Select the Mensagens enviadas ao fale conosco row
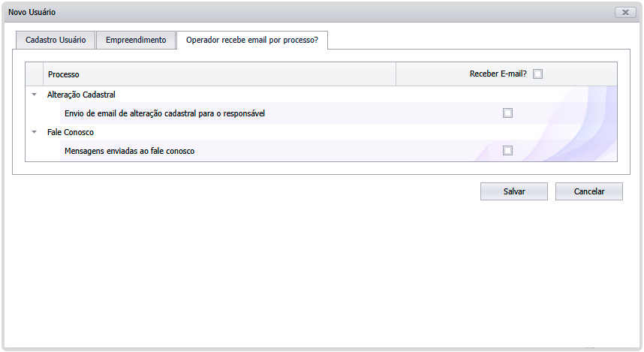This screenshot has height=352, width=644. point(130,151)
